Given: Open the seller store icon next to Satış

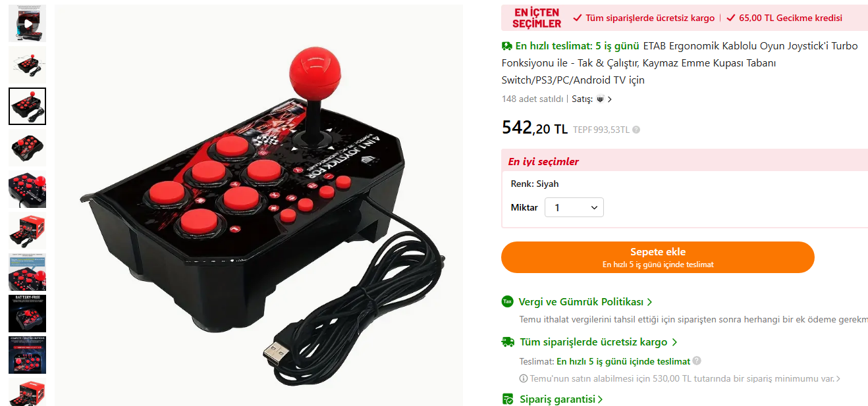Looking at the screenshot, I should click(600, 99).
